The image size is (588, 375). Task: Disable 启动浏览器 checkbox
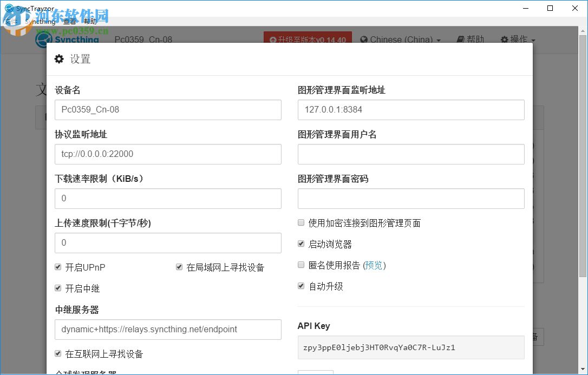click(300, 244)
